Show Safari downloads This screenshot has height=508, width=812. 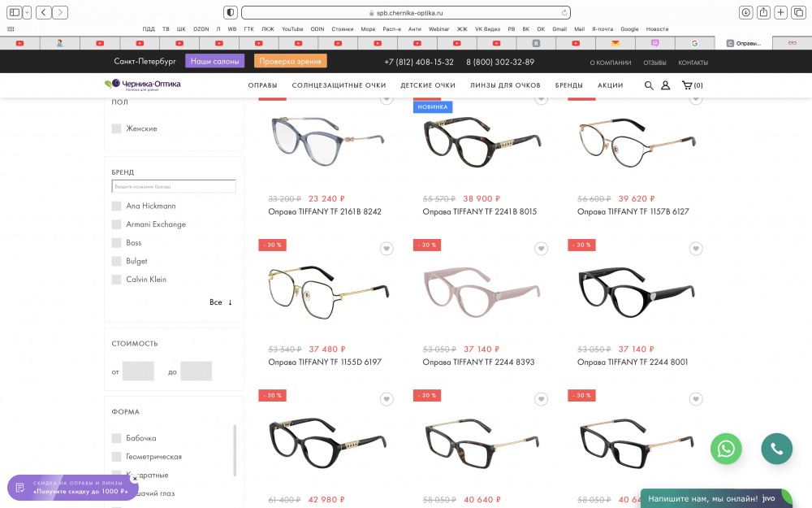coord(745,12)
